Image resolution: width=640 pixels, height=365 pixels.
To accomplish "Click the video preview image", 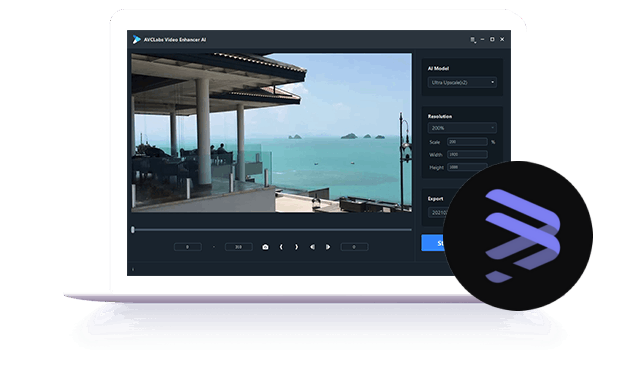I will click(x=271, y=133).
